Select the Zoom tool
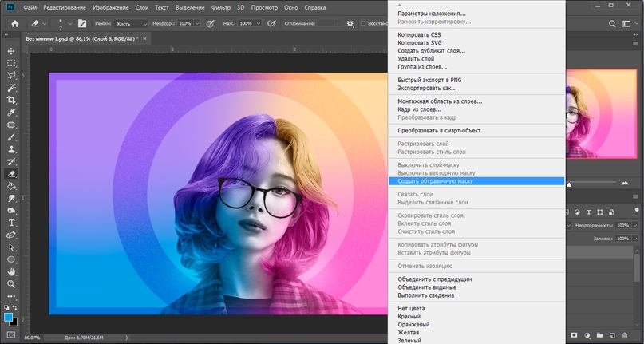644x344 pixels. pos(11,284)
